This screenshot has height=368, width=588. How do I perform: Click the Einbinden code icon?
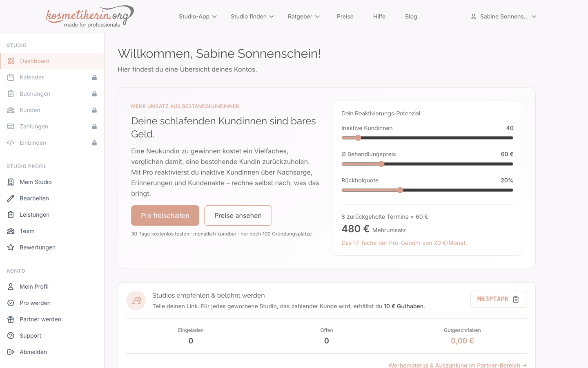click(11, 143)
